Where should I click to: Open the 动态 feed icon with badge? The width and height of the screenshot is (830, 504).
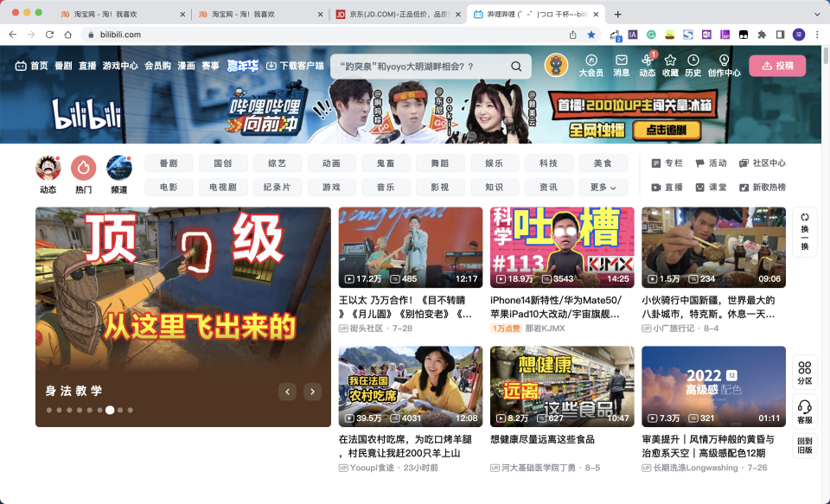point(647,66)
